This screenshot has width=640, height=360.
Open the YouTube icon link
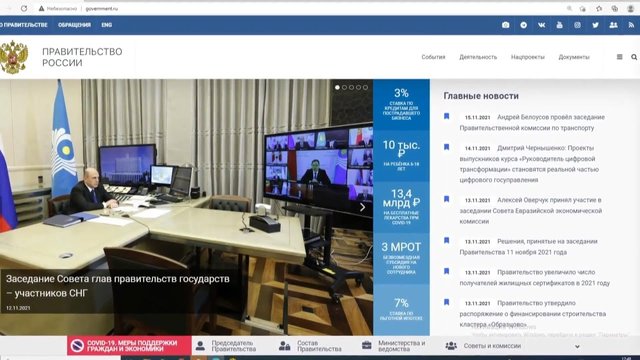click(x=559, y=25)
